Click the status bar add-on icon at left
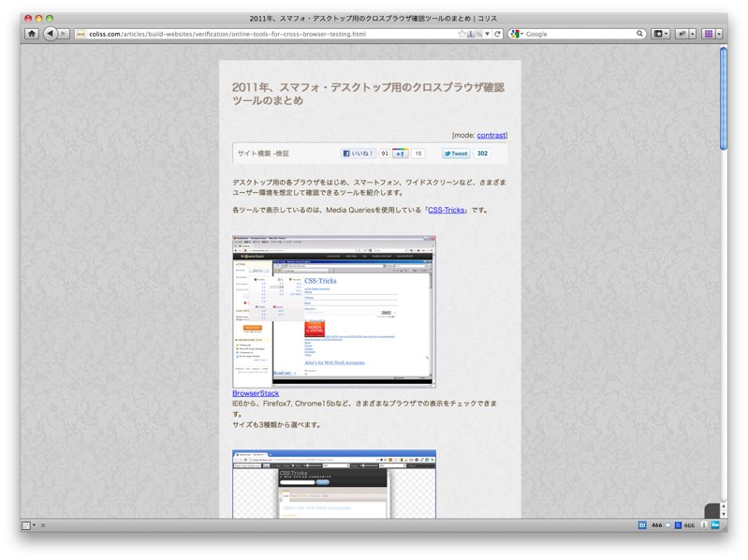The height and width of the screenshot is (560, 748). click(x=28, y=525)
